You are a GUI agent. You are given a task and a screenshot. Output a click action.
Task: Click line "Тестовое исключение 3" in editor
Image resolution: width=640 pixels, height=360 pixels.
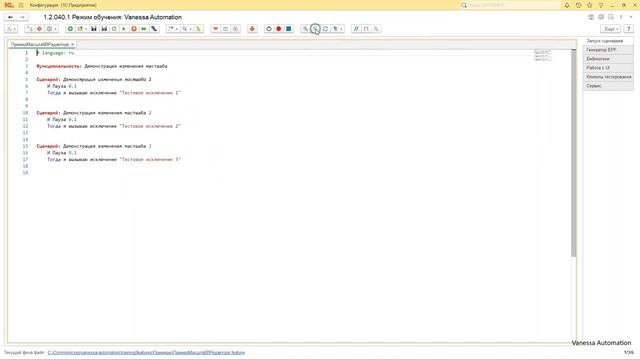[114, 159]
